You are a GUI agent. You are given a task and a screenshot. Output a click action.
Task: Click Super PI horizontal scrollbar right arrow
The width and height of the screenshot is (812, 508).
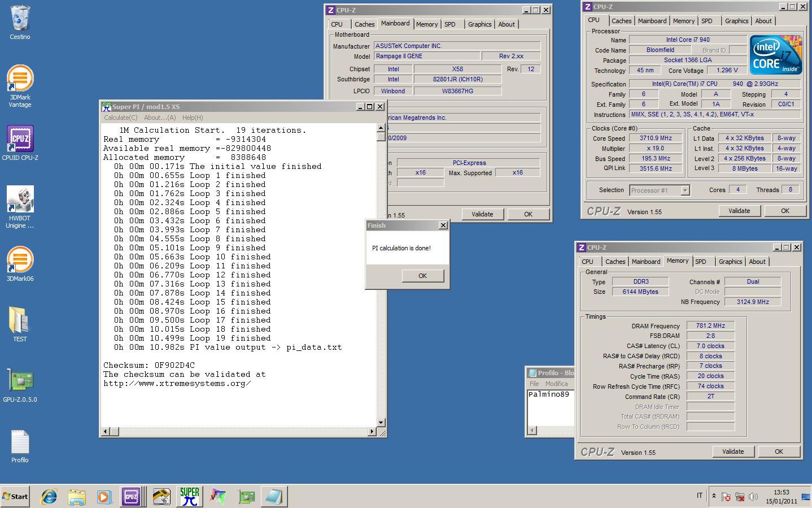point(372,432)
